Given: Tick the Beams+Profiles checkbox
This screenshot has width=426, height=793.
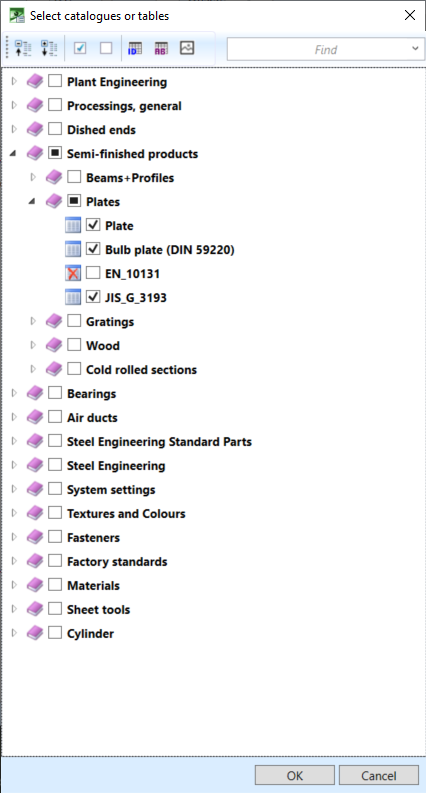Looking at the screenshot, I should pos(74,178).
